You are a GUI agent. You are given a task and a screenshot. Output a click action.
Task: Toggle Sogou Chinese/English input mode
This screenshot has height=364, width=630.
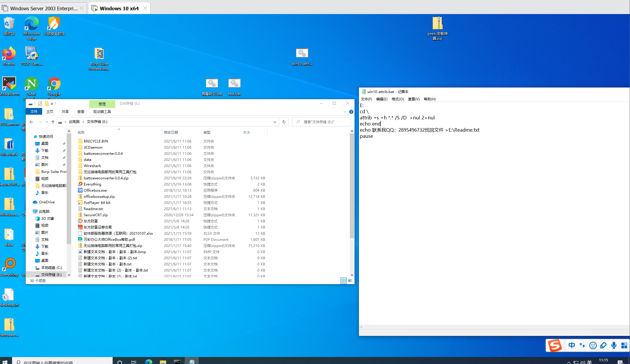(x=571, y=345)
